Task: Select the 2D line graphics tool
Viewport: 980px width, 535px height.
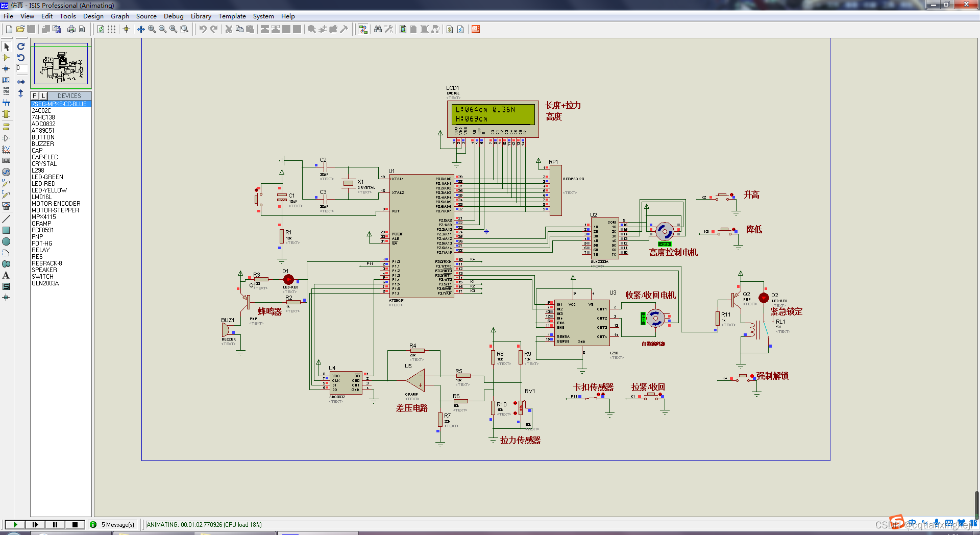Action: pyautogui.click(x=6, y=218)
